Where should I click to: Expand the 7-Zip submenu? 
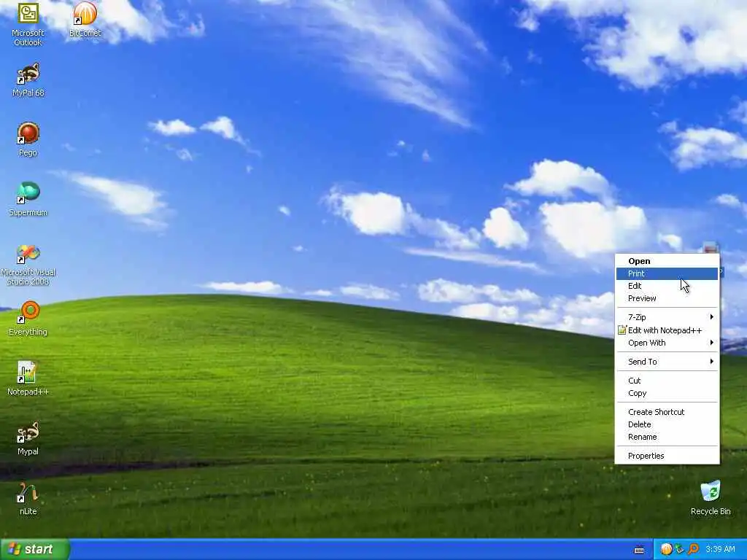click(667, 317)
